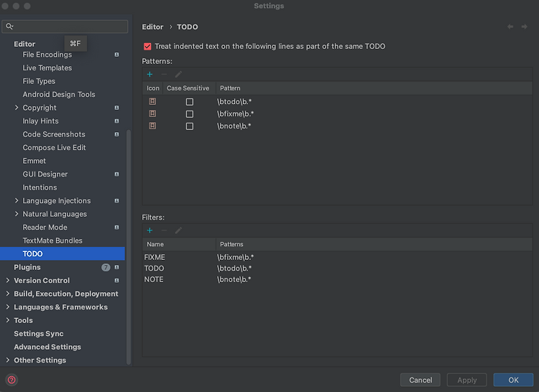The height and width of the screenshot is (392, 539).
Task: Click project-level marker icon beside File Encodings
Action: tap(116, 55)
